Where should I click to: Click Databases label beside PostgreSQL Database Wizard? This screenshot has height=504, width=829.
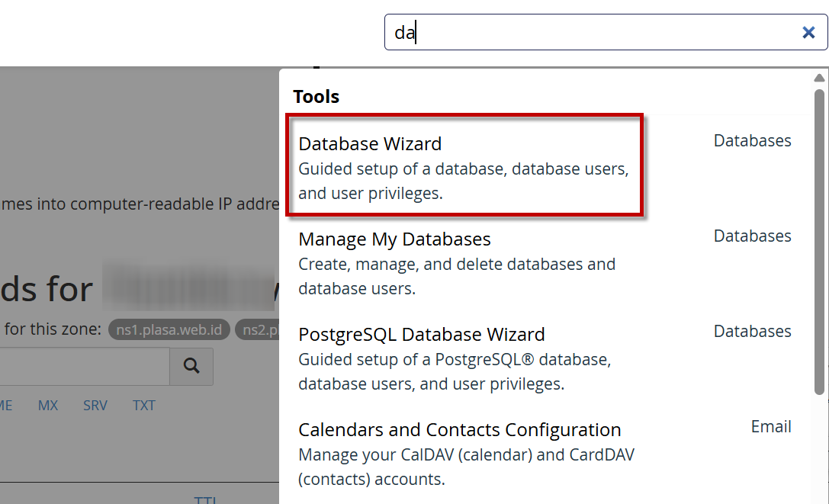752,332
